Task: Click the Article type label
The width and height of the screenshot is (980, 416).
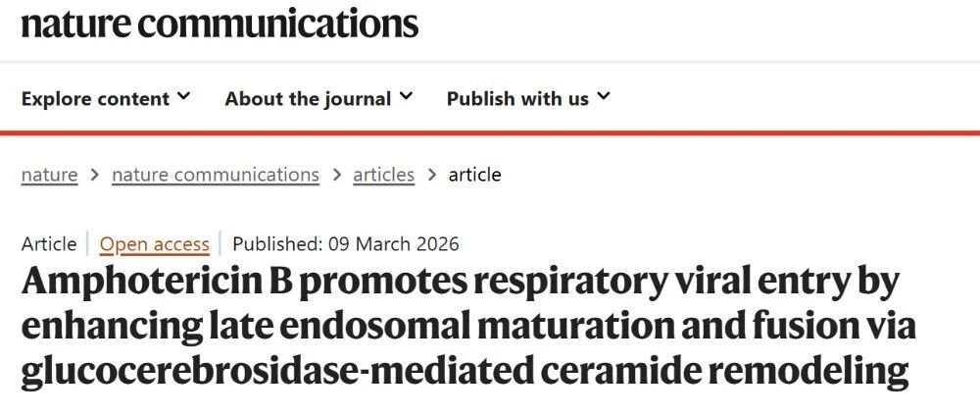Action: click(x=48, y=244)
